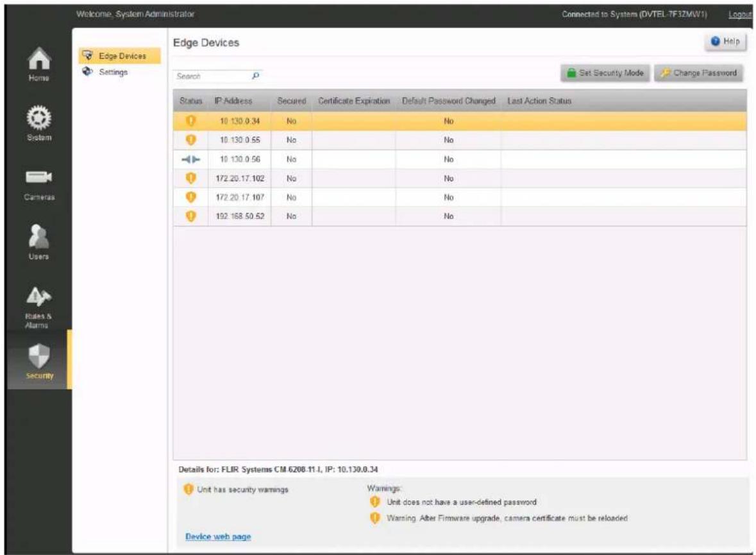Open the Device web page link
The width and height of the screenshot is (756, 555).
pyautogui.click(x=218, y=536)
